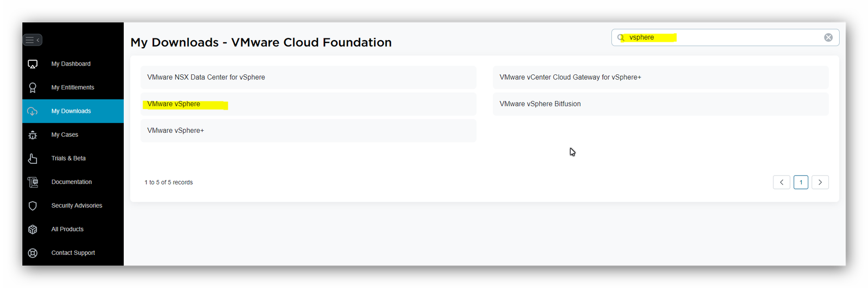The image size is (868, 288).
Task: Click the Trials & Beta hand icon
Action: pos(33,158)
